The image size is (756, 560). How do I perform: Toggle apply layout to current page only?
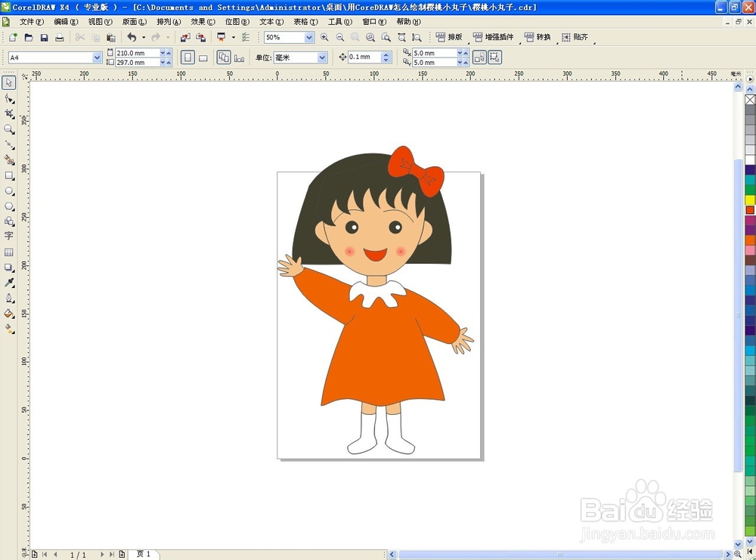(239, 58)
